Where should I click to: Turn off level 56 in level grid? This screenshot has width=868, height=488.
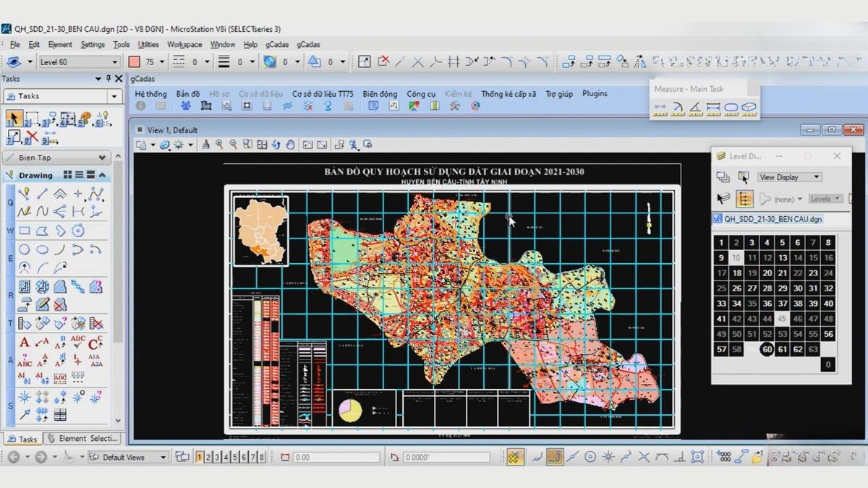tap(828, 334)
